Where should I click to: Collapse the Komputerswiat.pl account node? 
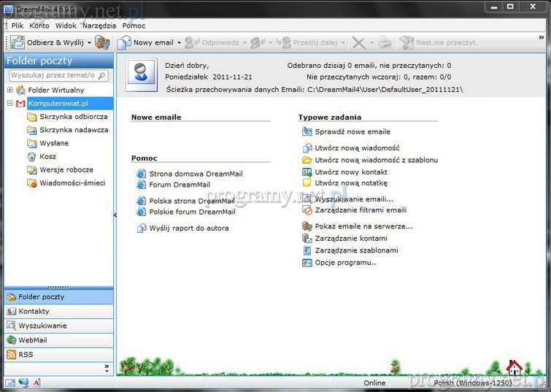(10, 104)
